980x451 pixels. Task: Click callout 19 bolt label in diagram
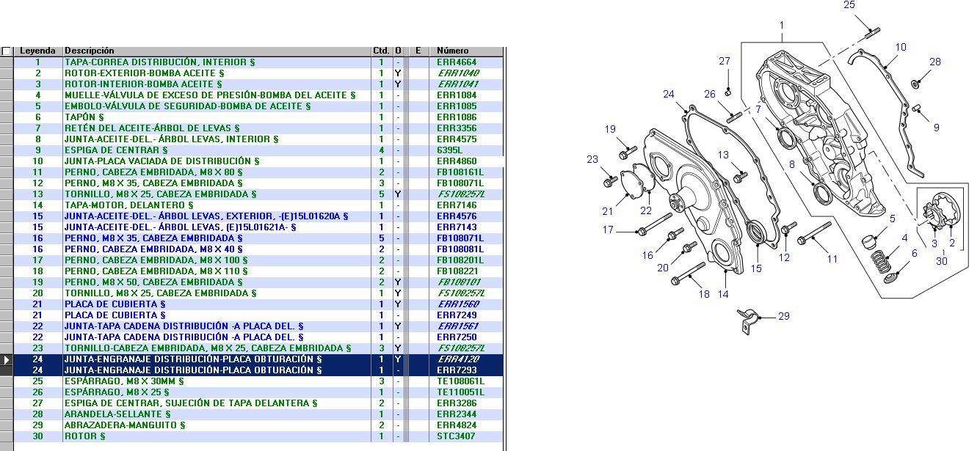(610, 130)
